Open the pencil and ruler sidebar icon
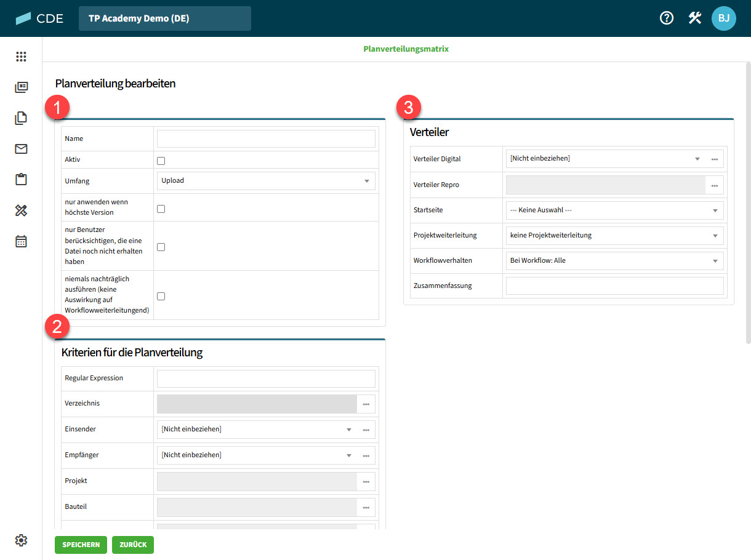This screenshot has height=560, width=751. tap(21, 210)
